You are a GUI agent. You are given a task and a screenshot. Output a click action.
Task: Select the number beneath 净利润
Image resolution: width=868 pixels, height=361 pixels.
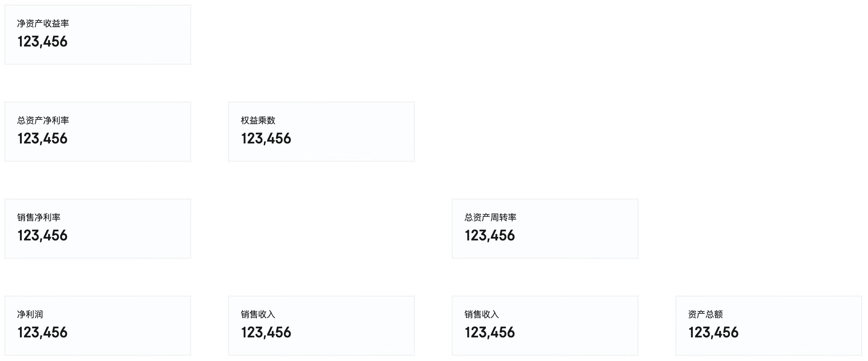coord(42,333)
